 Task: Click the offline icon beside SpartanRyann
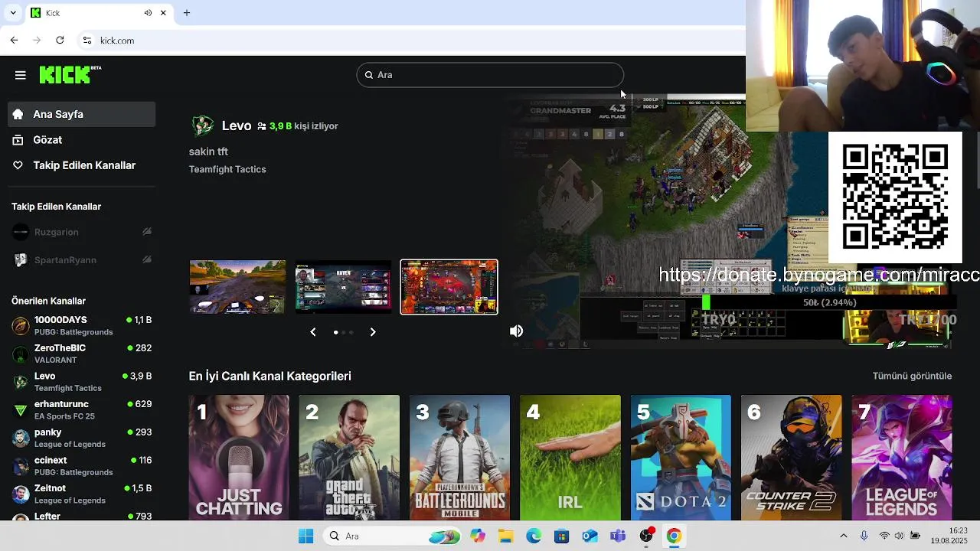click(x=147, y=259)
